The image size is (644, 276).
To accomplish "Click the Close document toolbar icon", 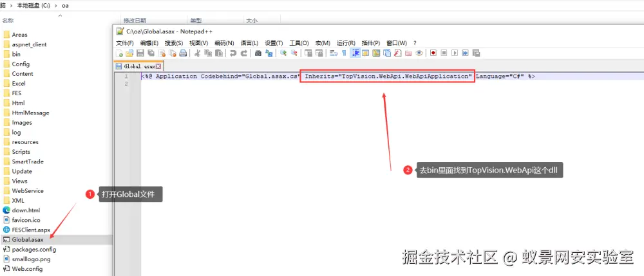I will tap(162, 53).
